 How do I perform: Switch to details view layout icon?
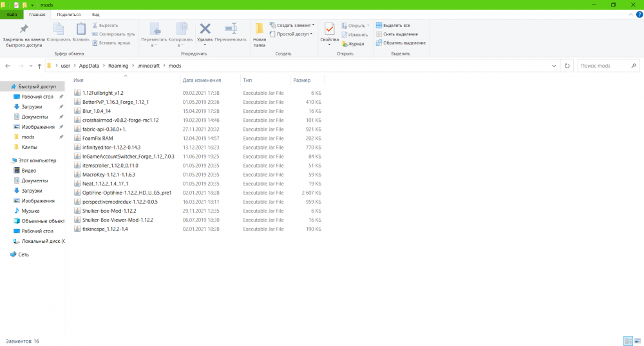(628, 341)
